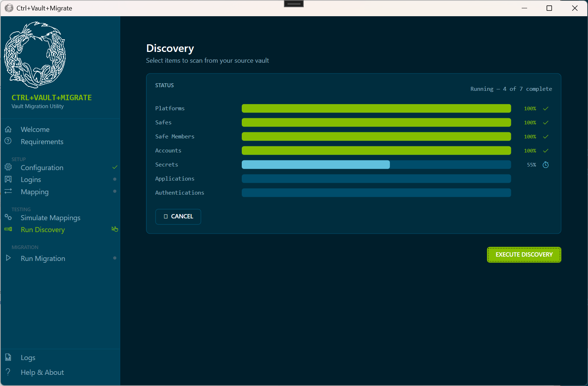This screenshot has height=386, width=588.
Task: Click the Configuration completed checkmark
Action: (x=115, y=167)
